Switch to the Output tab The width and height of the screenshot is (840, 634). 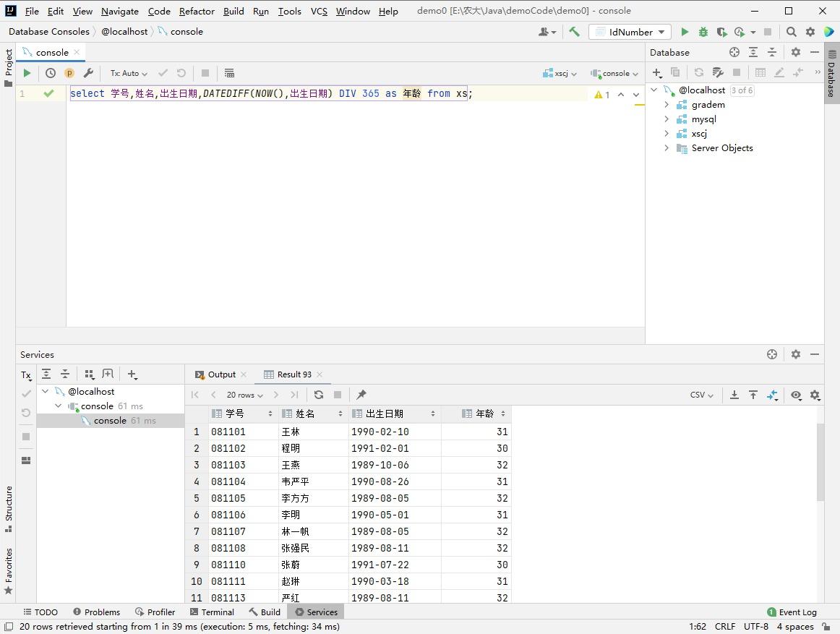pyautogui.click(x=221, y=374)
